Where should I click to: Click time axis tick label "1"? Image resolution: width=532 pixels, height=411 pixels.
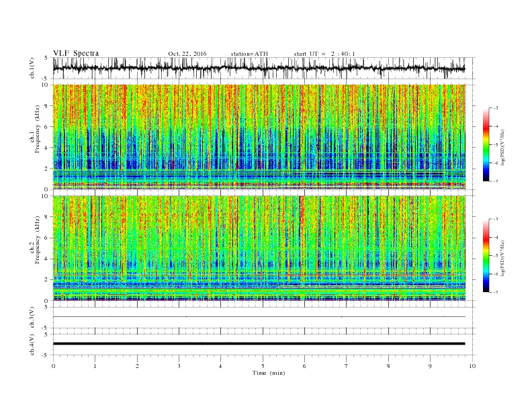click(x=95, y=366)
